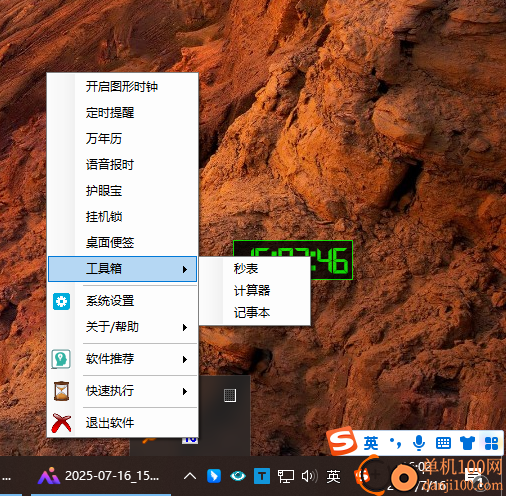The height and width of the screenshot is (496, 506).
Task: Click the blue T tray icon
Action: point(262,476)
